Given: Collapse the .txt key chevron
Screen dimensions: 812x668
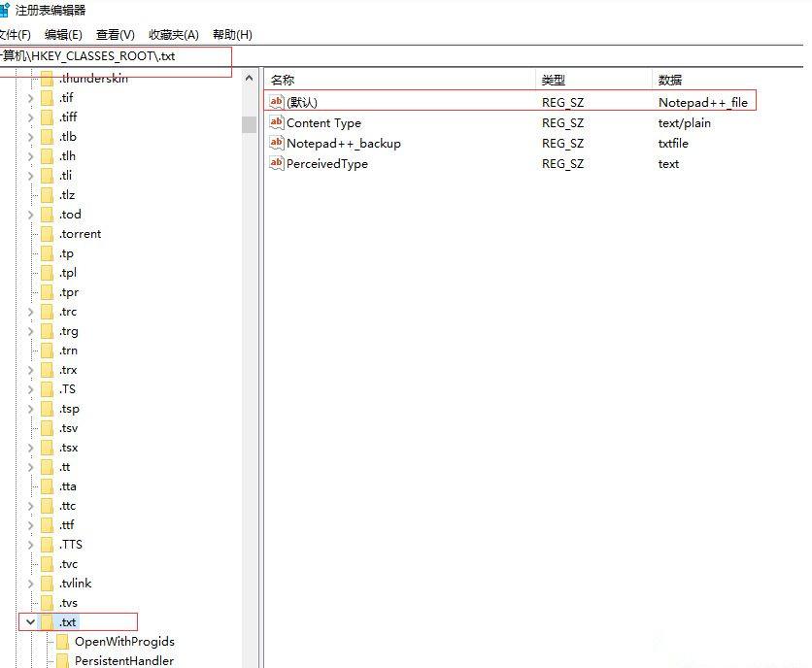Looking at the screenshot, I should [30, 621].
